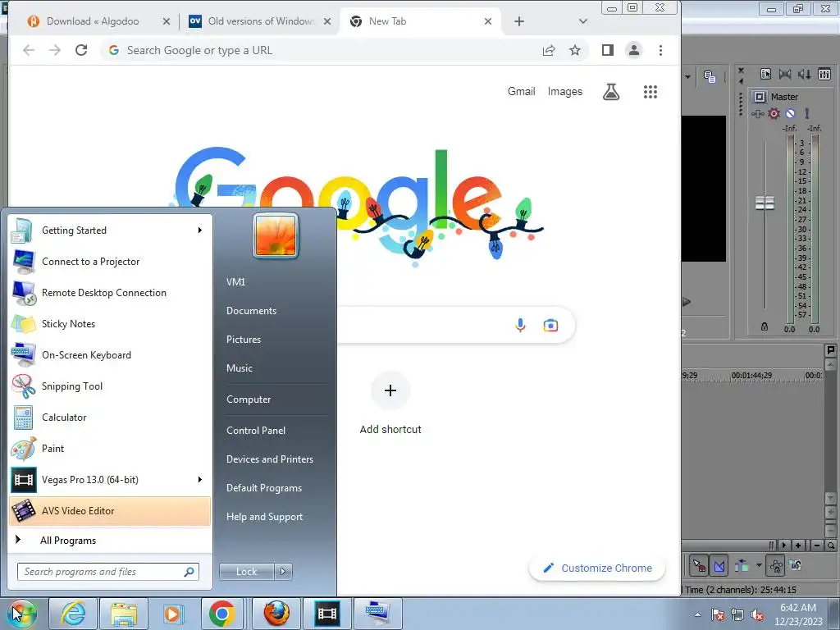The width and height of the screenshot is (840, 630).
Task: Toggle Vegas lock envelopes to events
Action: 776,565
